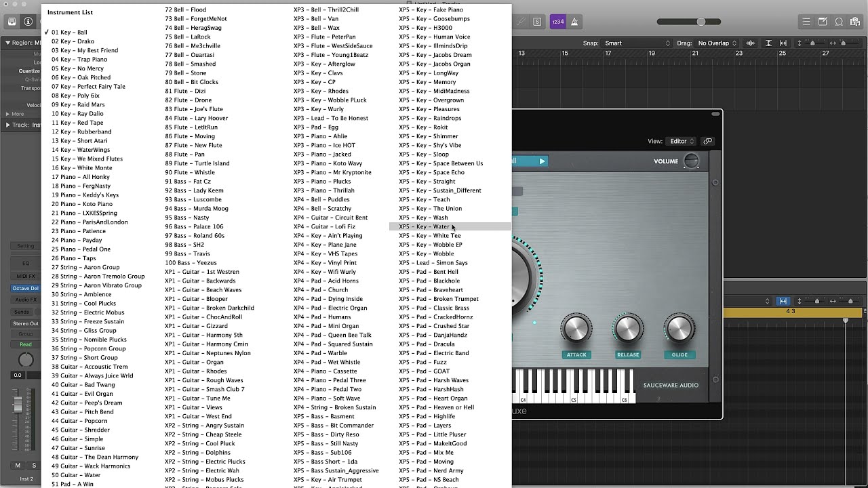
Task: Open the Drag No Overlap dropdown
Action: pyautogui.click(x=717, y=43)
